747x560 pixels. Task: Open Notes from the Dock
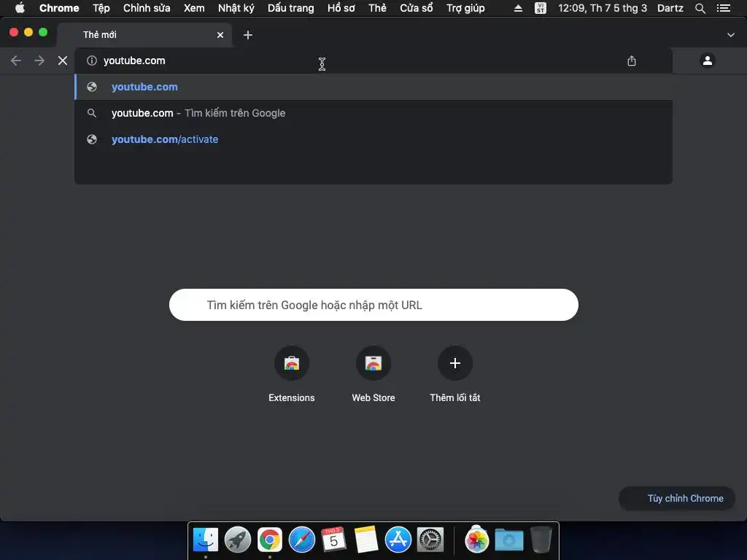(366, 540)
